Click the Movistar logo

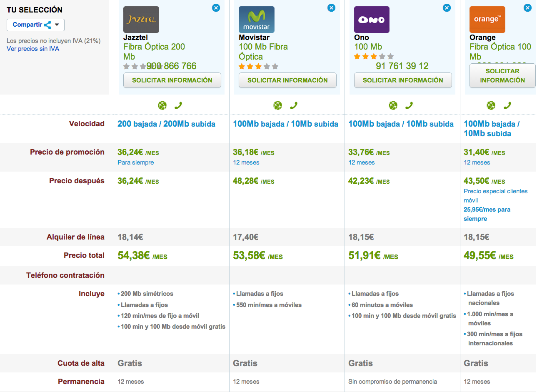click(257, 20)
